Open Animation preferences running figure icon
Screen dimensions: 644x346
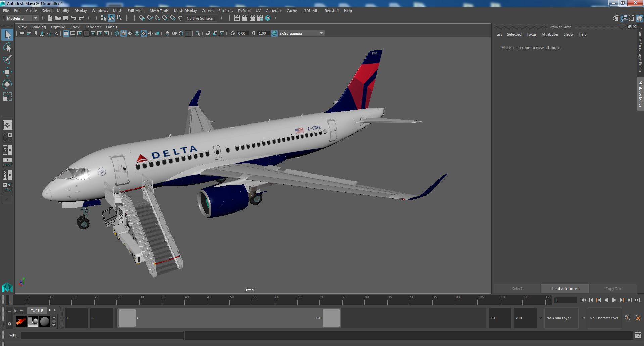(x=637, y=318)
